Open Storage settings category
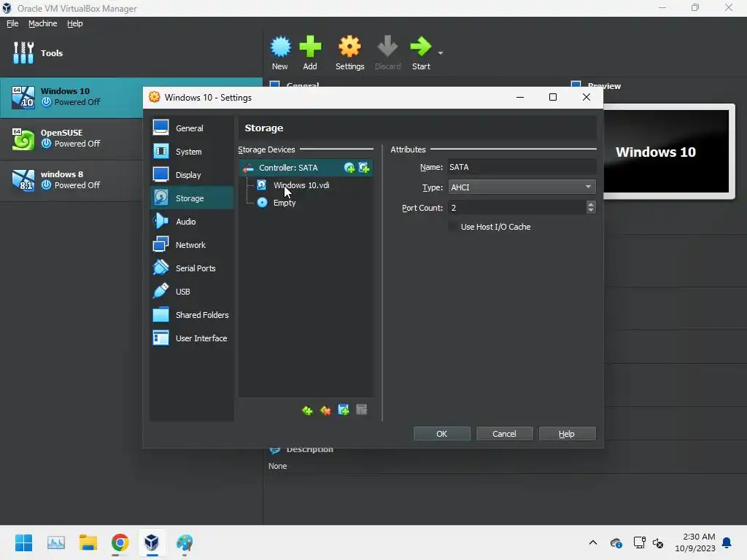The image size is (747, 560). pos(192,198)
